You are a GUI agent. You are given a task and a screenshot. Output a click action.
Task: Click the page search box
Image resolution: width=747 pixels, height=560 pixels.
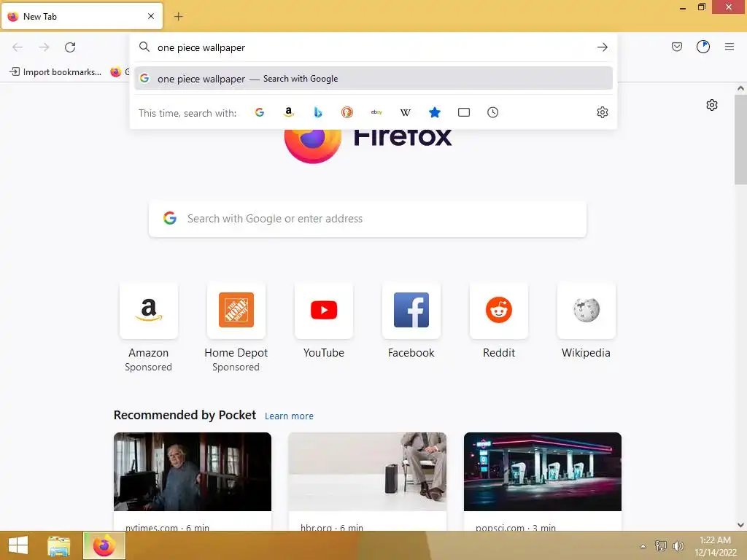click(368, 219)
